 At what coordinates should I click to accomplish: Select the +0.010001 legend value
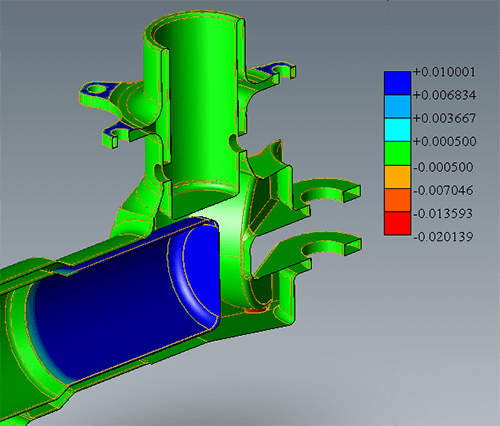tap(444, 72)
